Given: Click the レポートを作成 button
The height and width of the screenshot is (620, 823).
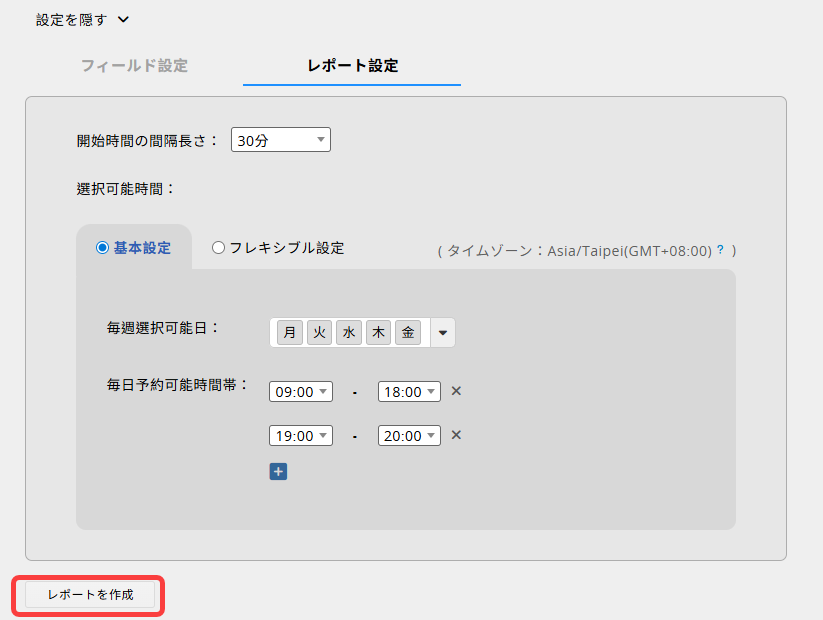Looking at the screenshot, I should pos(91,595).
